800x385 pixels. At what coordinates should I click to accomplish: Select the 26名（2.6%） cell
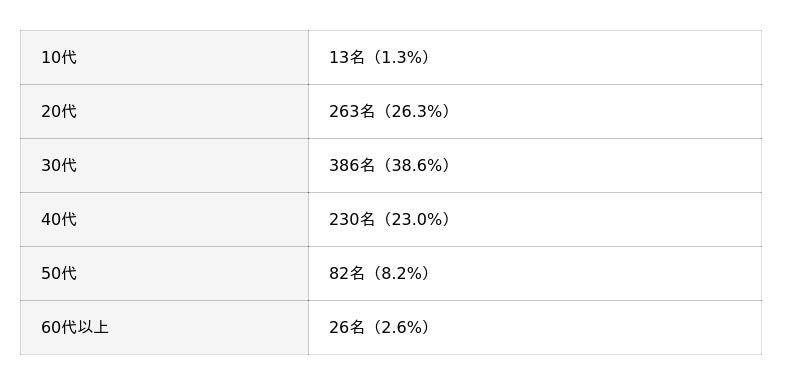click(x=535, y=328)
